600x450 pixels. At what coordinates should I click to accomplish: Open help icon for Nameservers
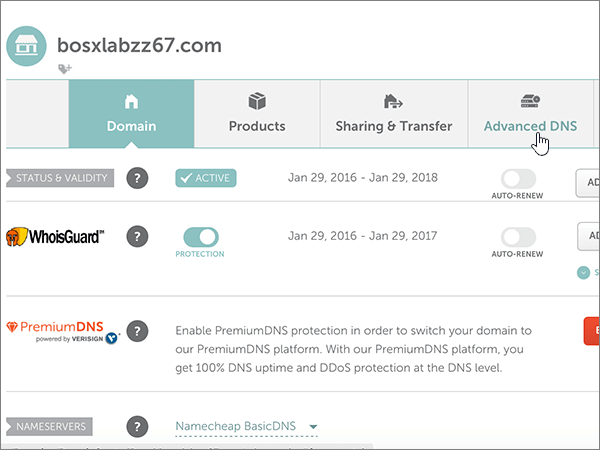pyautogui.click(x=138, y=427)
